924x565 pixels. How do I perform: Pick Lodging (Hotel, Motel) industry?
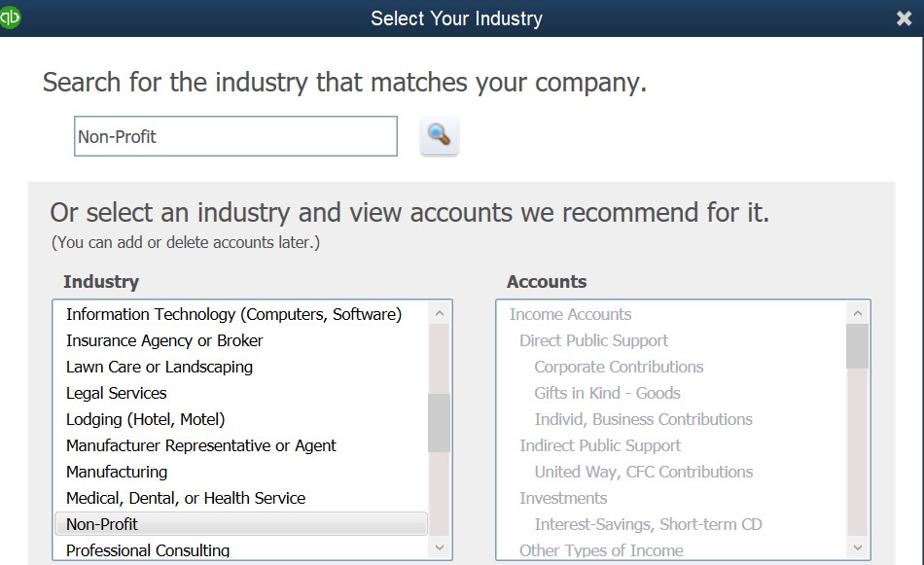point(146,419)
